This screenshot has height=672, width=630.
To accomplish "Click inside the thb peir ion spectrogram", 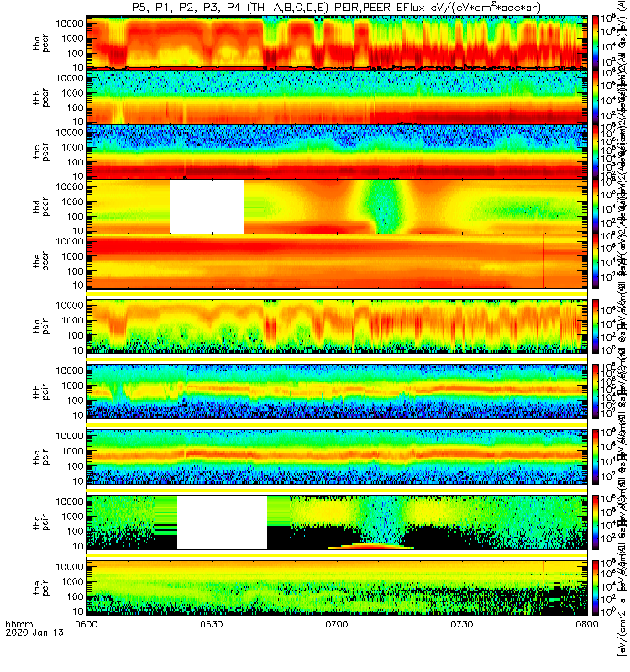I will pyautogui.click(x=337, y=391).
